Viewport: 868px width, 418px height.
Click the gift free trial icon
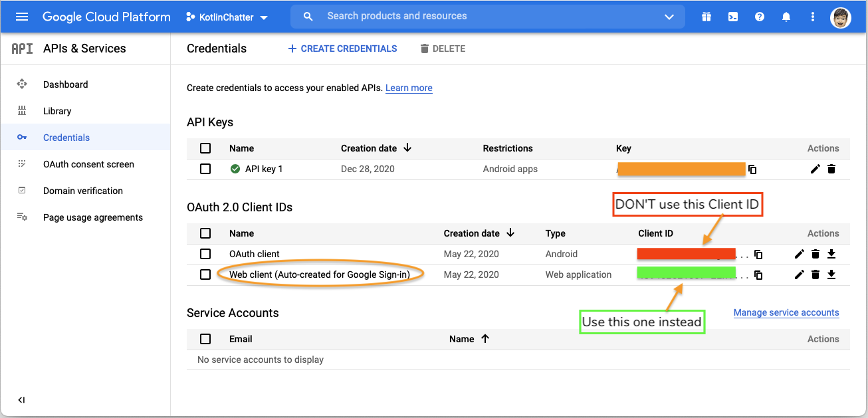pyautogui.click(x=706, y=17)
